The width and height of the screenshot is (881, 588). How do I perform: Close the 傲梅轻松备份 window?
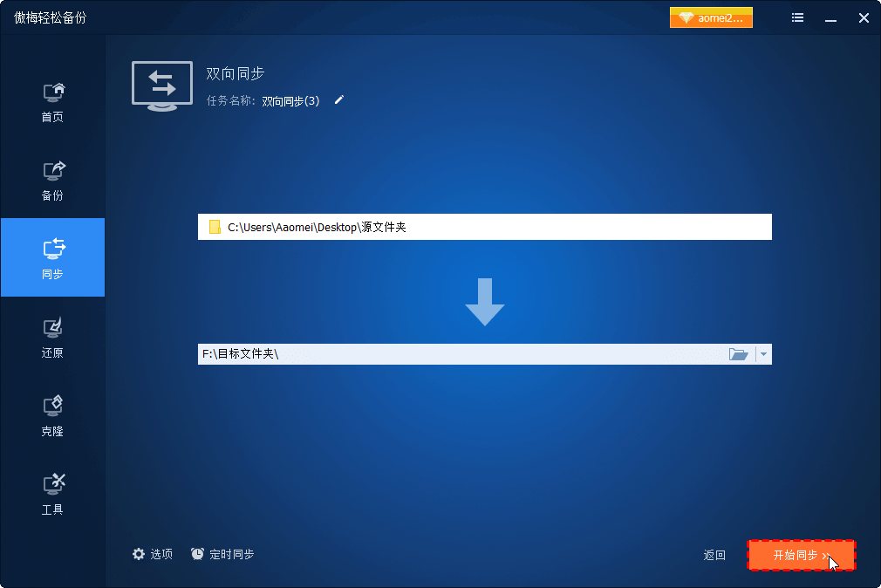[x=864, y=18]
